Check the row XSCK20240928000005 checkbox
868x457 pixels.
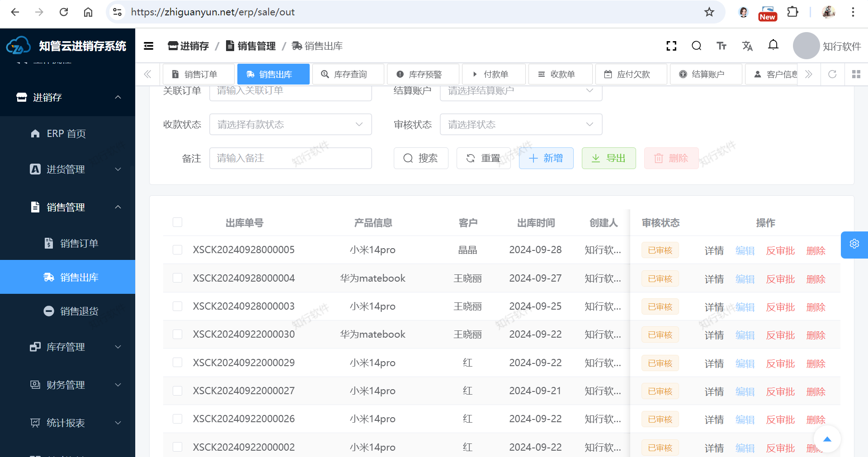(177, 250)
